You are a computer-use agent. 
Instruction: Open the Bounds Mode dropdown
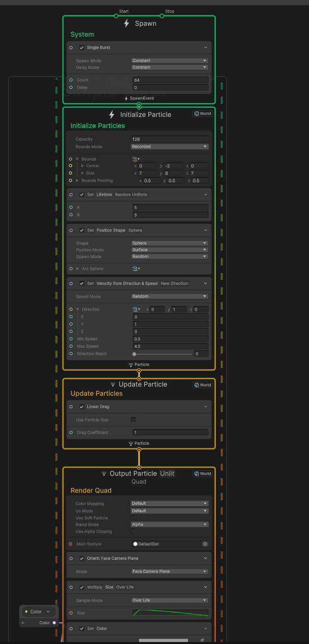click(169, 147)
